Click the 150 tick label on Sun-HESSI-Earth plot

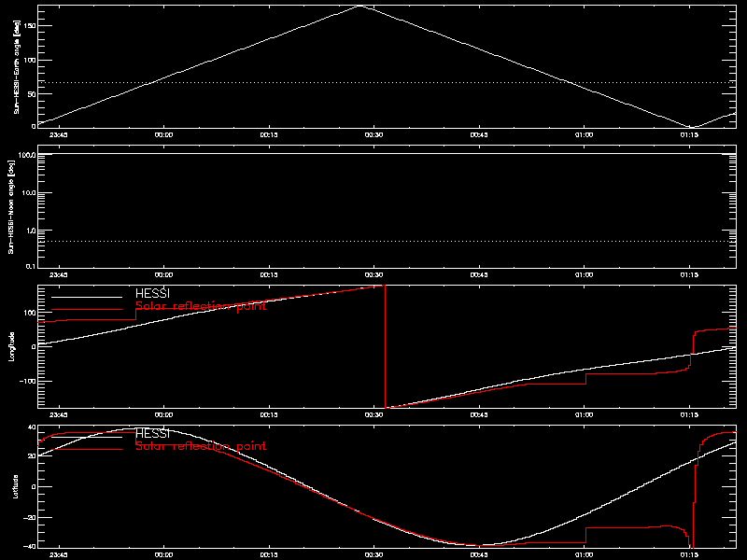pyautogui.click(x=30, y=26)
